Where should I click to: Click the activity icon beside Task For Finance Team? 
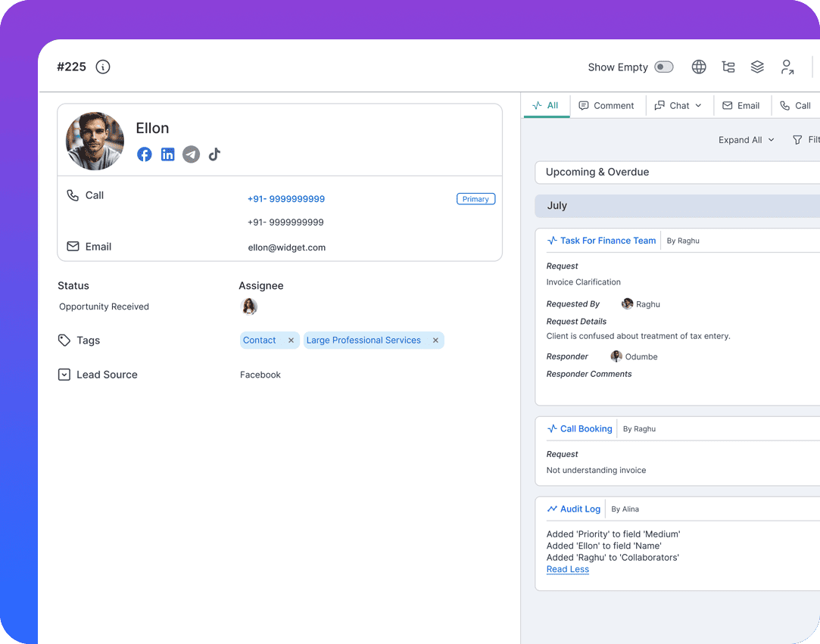point(552,241)
